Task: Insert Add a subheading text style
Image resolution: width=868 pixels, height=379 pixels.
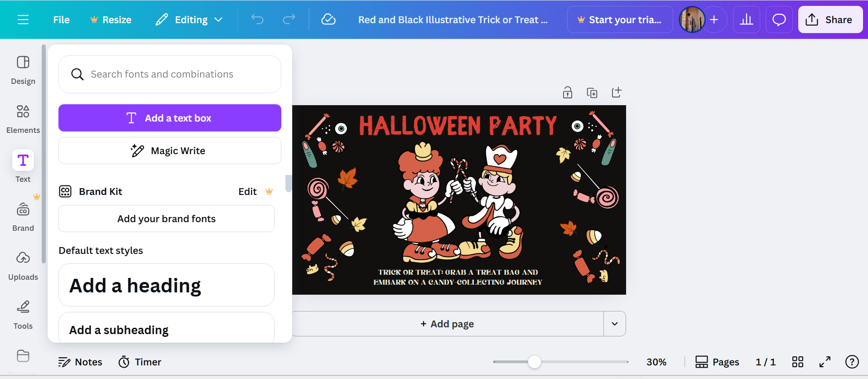Action: (x=166, y=328)
